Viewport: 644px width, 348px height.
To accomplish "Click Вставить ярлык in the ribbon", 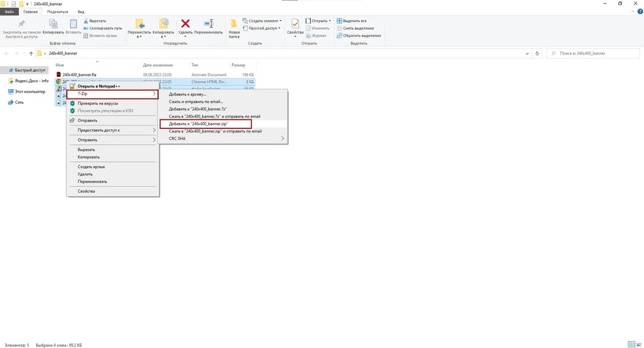I will (x=100, y=35).
